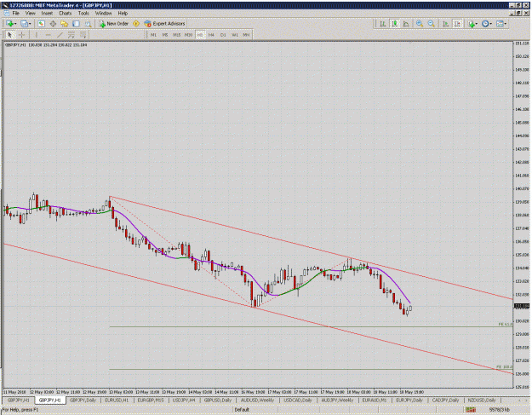
Task: Click the Profiles toolbar icon
Action: click(24, 23)
